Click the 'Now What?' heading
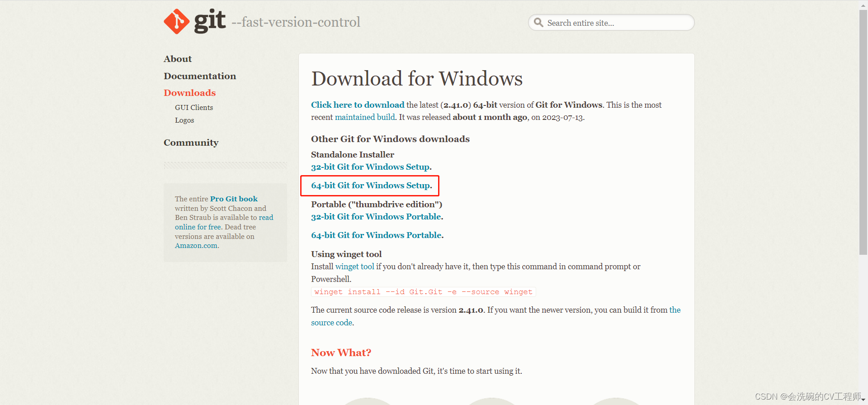 (341, 353)
